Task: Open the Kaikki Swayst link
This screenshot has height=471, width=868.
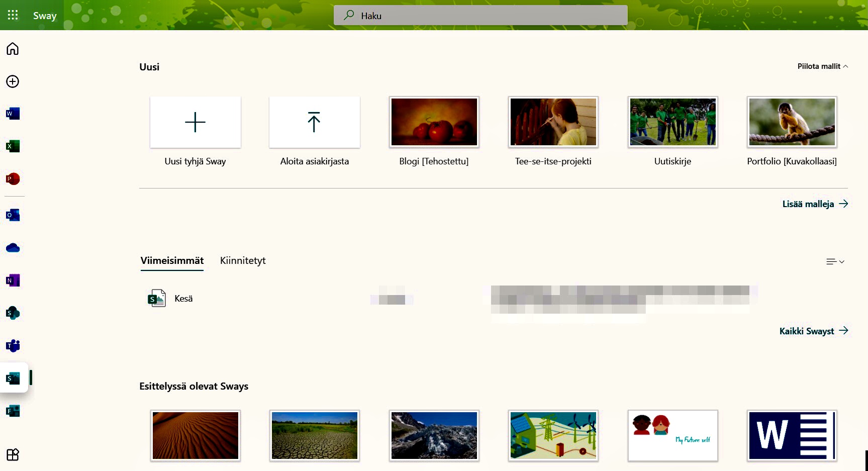Action: pyautogui.click(x=813, y=331)
